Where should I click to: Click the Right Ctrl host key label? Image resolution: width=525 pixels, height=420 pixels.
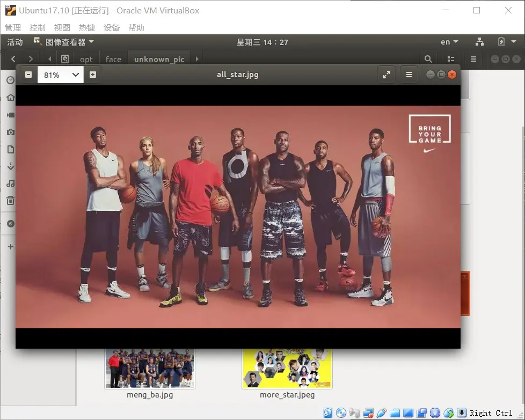point(491,413)
